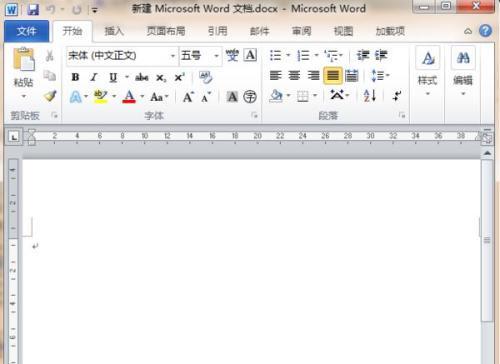The height and width of the screenshot is (364, 500).
Task: Click the vertical scrollbar up arrow
Action: (x=487, y=153)
